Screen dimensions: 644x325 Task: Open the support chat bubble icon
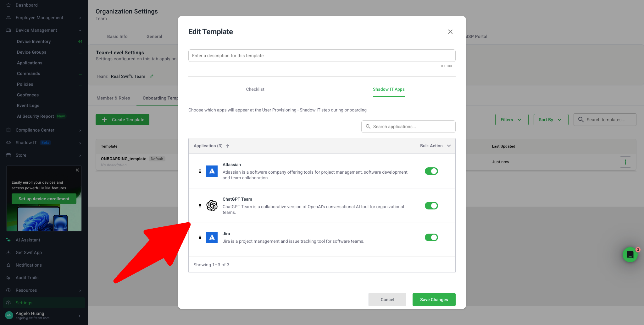coord(630,255)
